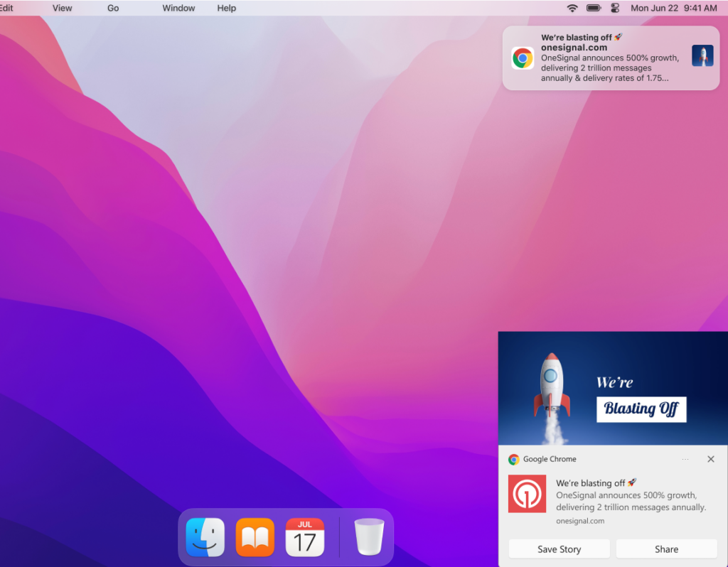Click Chrome icon in top notification
Screen dimensions: 728x567
click(523, 58)
